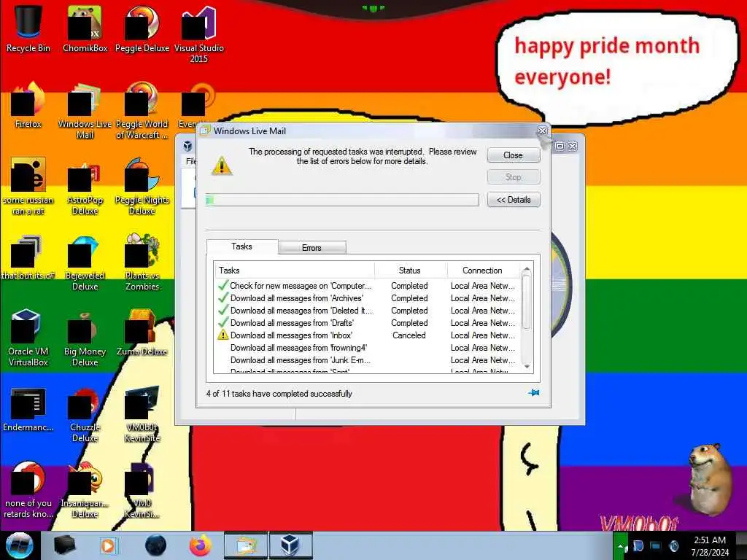
Task: Click the taskbar clock showing 2:51 AM
Action: (x=710, y=545)
